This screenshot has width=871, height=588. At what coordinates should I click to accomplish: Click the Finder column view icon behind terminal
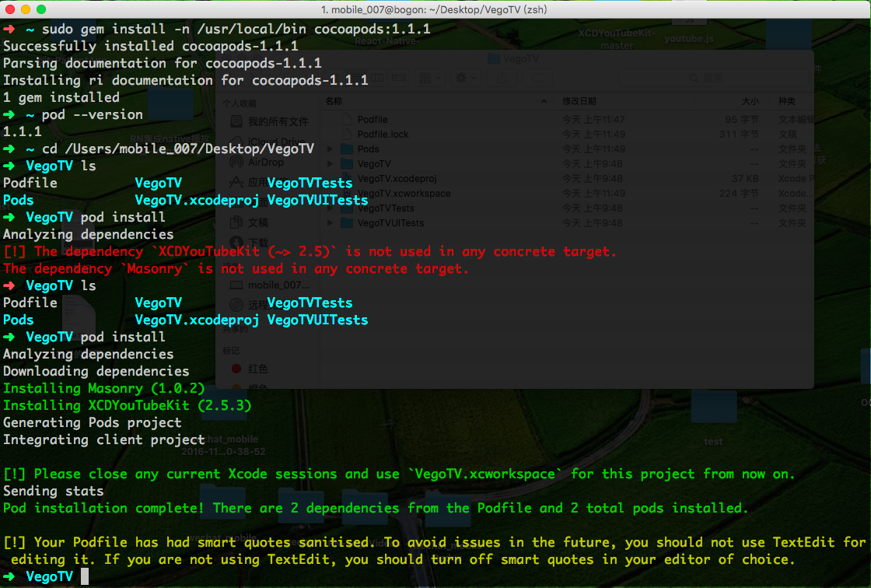tap(378, 79)
